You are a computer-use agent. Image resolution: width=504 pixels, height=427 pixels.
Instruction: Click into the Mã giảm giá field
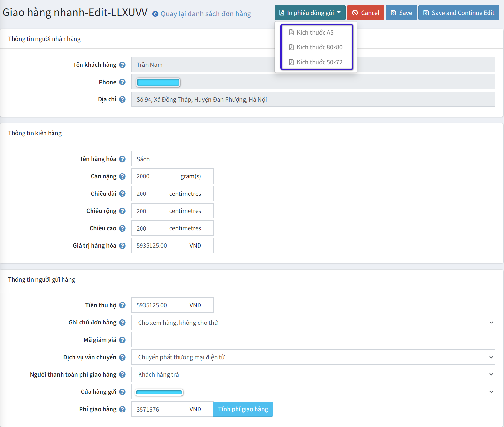pos(313,340)
